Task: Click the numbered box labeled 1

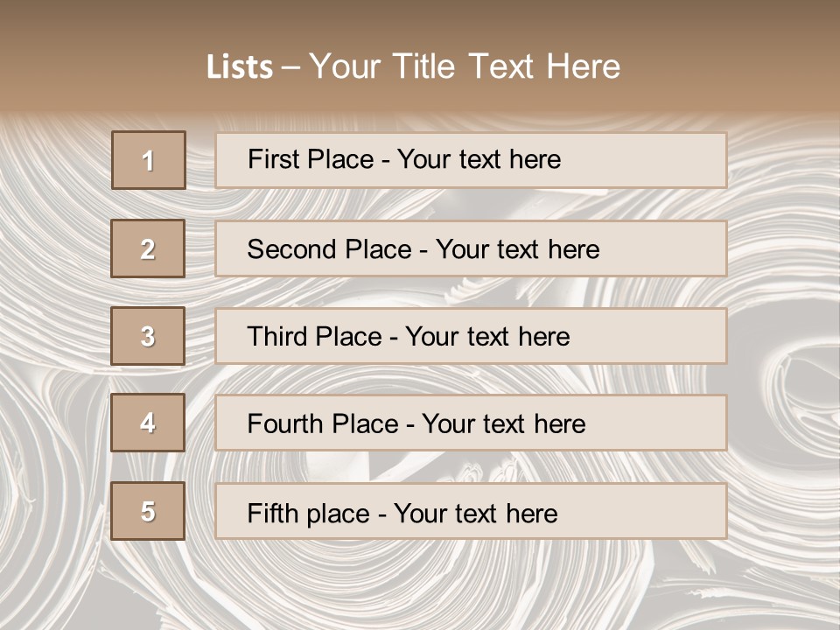Action: coord(149,160)
